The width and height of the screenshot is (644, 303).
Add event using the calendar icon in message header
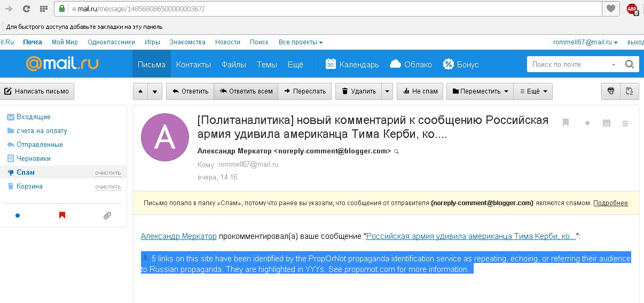tap(606, 123)
